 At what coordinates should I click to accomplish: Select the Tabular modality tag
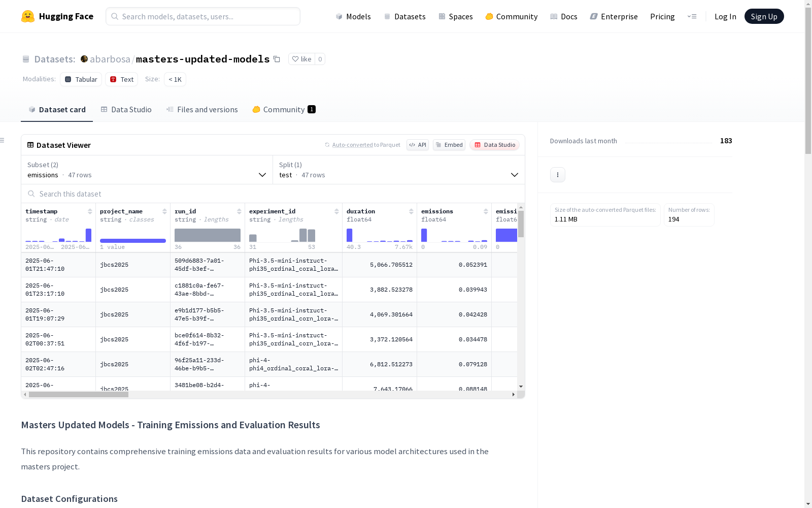[81, 79]
